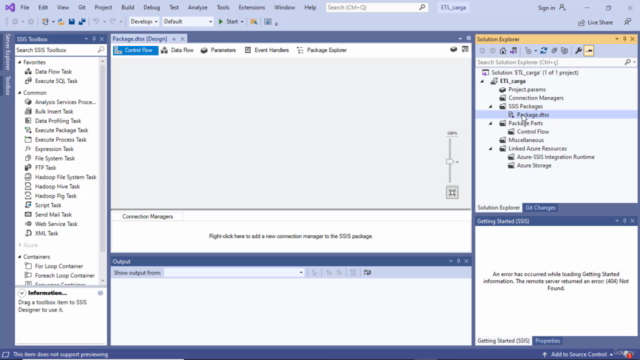Viewport: 640px width, 360px height.
Task: Switch to the Parameters tab
Action: [218, 50]
